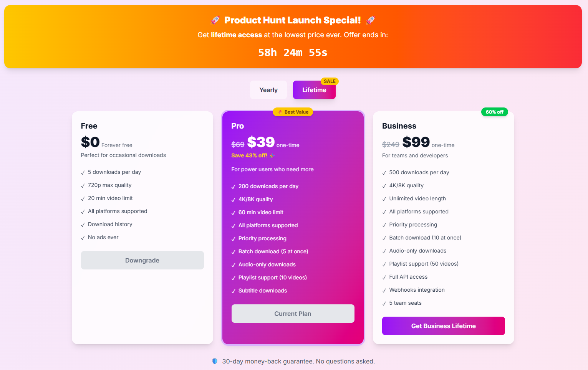
Task: Click the 60% off badge on Business card
Action: pos(495,112)
